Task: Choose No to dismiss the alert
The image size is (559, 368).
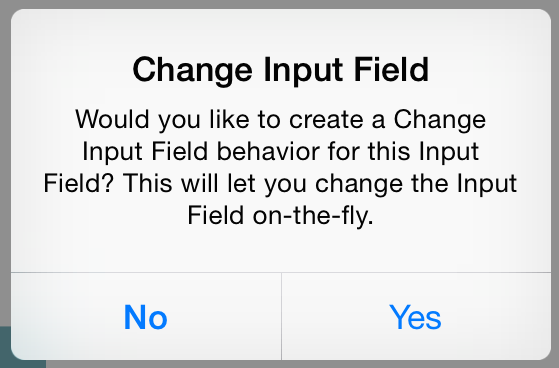Action: click(x=146, y=317)
